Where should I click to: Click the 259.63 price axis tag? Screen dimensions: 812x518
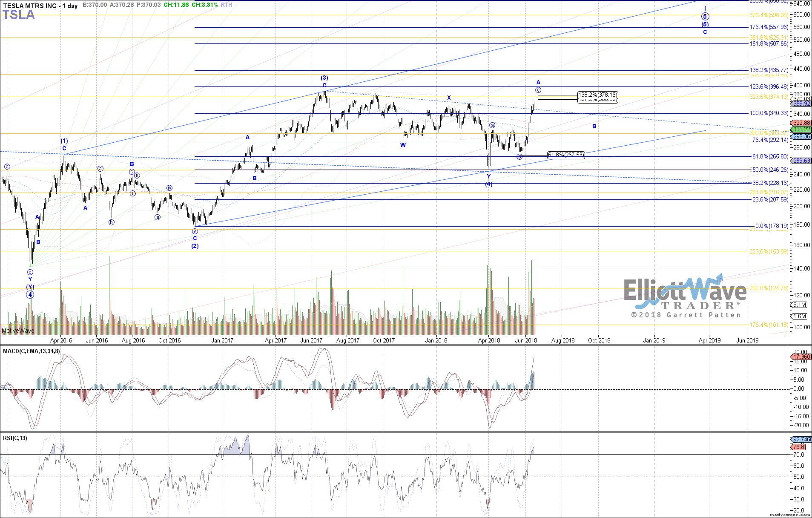coord(801,161)
